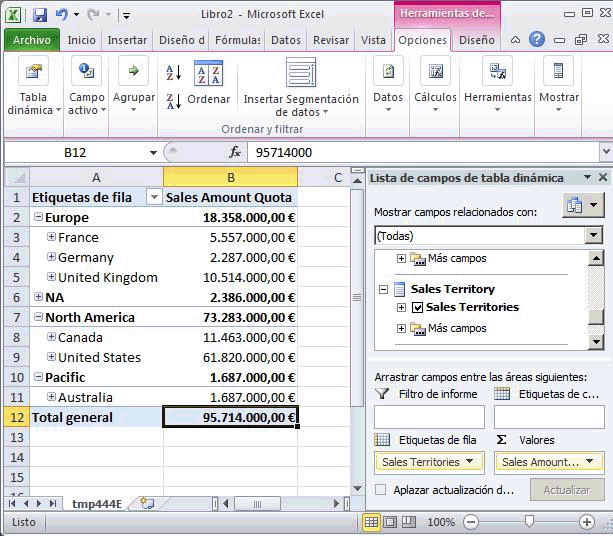Click the Save icon in quick access toolbar
613x536 pixels.
tap(40, 15)
